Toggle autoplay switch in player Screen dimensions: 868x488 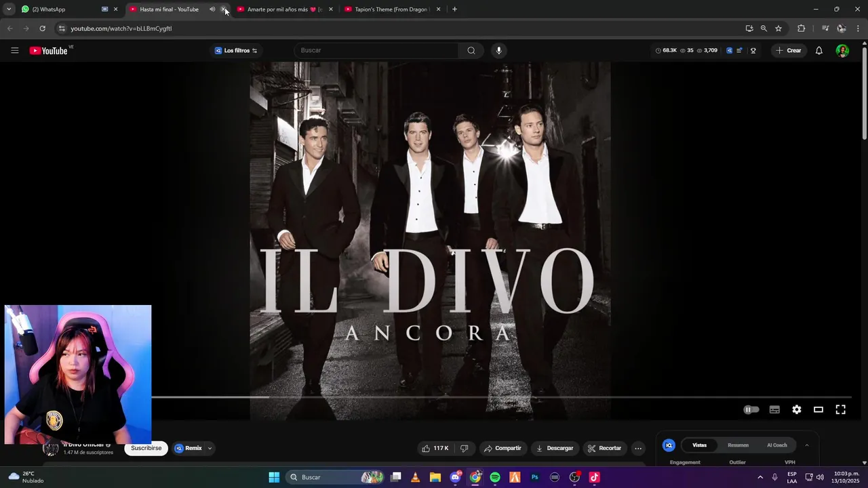click(751, 409)
